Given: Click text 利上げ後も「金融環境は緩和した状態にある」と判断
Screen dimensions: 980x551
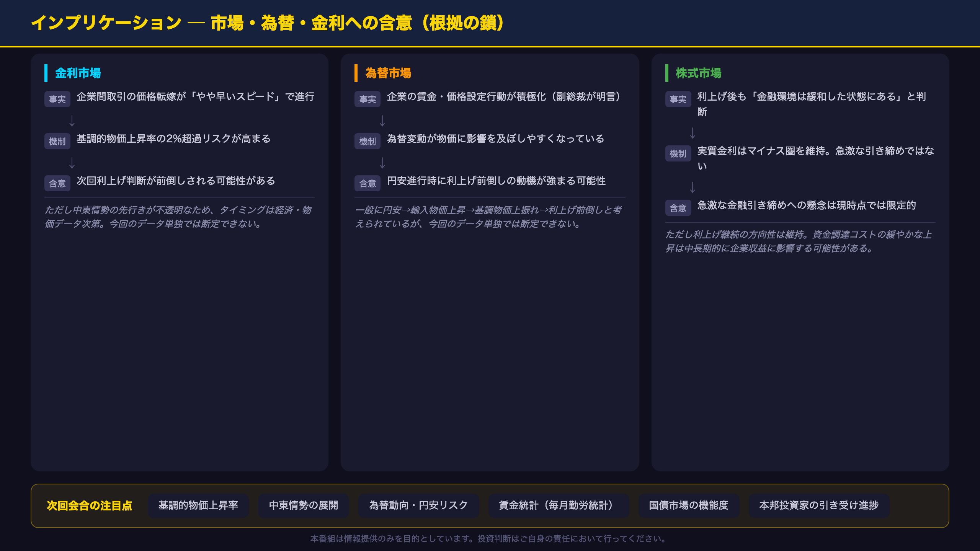Looking at the screenshot, I should [812, 104].
